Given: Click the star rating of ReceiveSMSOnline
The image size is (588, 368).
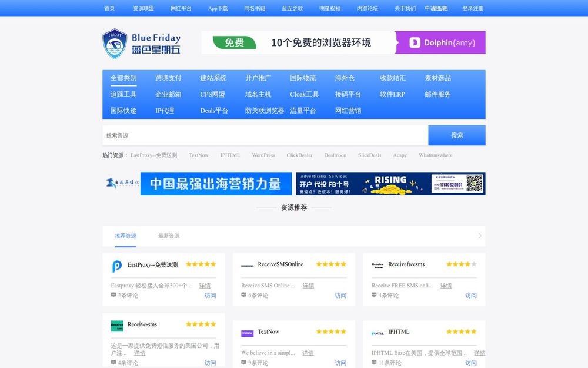Looking at the screenshot, I should pyautogui.click(x=331, y=264).
